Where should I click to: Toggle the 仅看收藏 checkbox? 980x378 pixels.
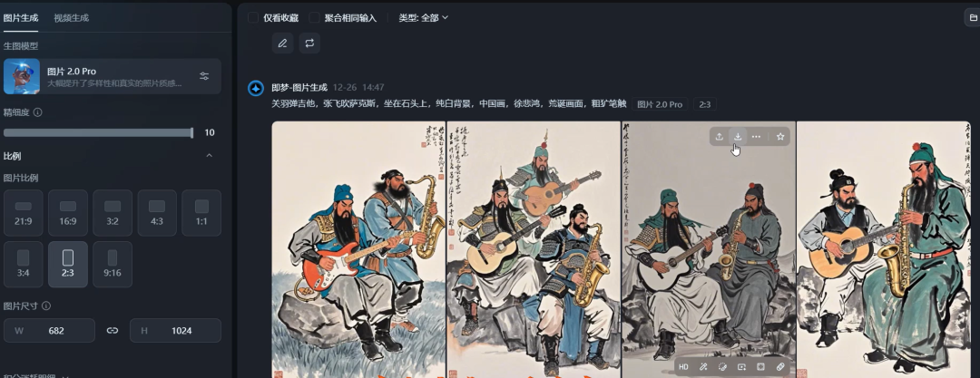[253, 17]
